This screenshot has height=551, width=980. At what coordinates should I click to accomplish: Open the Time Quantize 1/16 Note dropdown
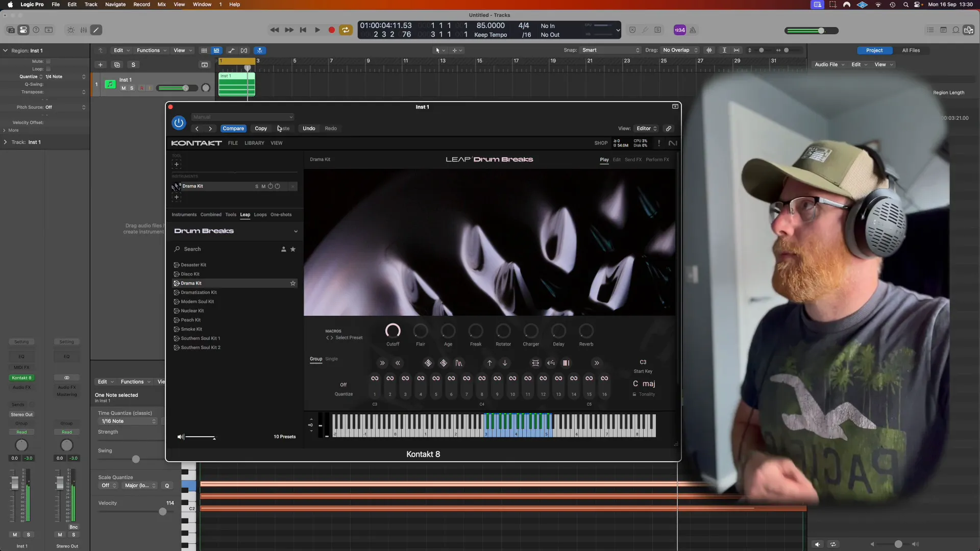tap(128, 422)
